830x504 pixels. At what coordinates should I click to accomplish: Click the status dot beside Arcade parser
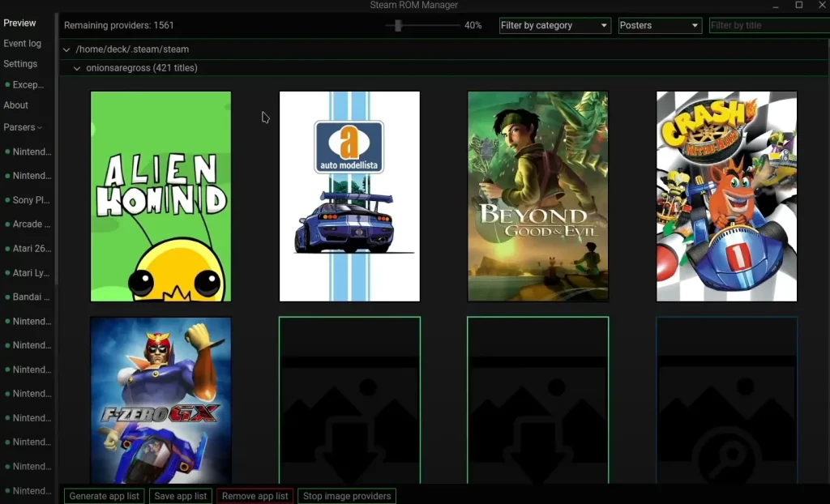7,224
